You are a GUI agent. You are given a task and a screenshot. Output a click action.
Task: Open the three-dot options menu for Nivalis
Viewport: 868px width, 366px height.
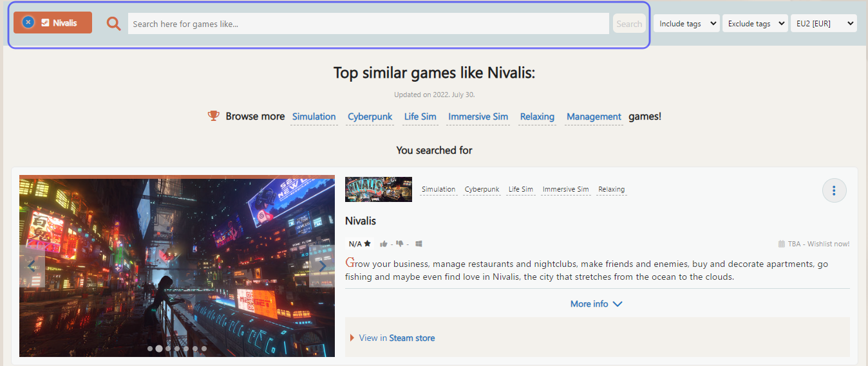coord(834,190)
